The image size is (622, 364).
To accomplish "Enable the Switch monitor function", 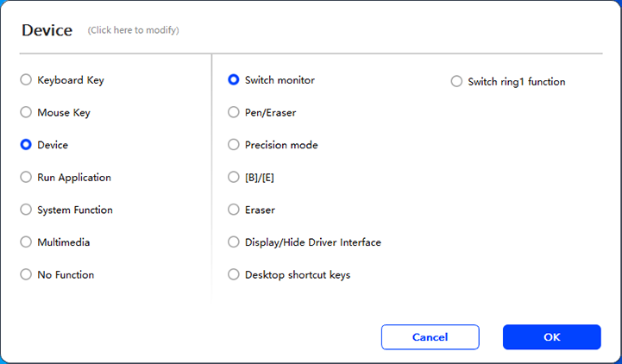I will coord(233,80).
